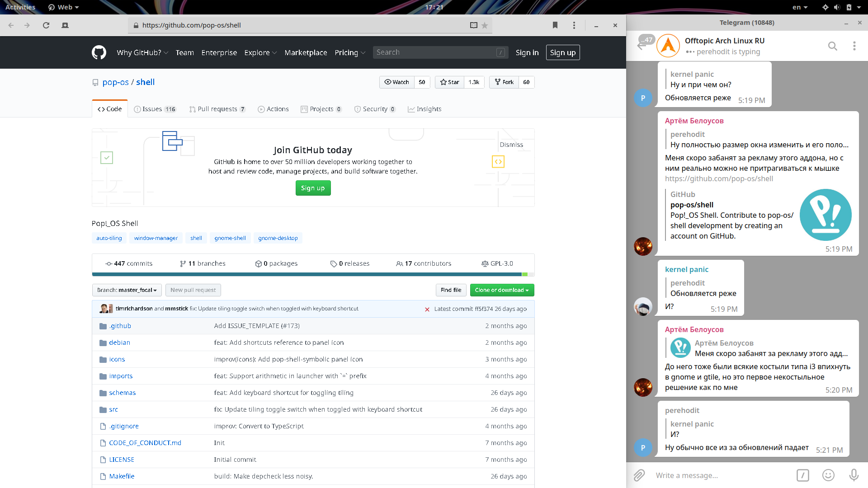
Task: Attach a file in Telegram
Action: click(x=639, y=475)
